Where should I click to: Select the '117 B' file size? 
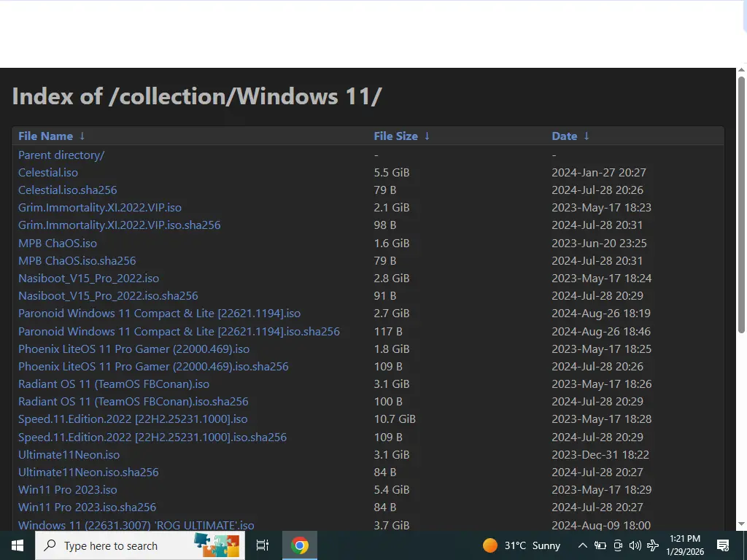tap(388, 332)
